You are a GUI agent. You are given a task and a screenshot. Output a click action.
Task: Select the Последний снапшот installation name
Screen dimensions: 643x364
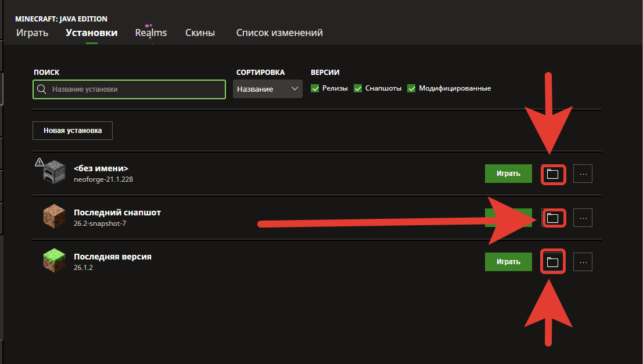117,212
